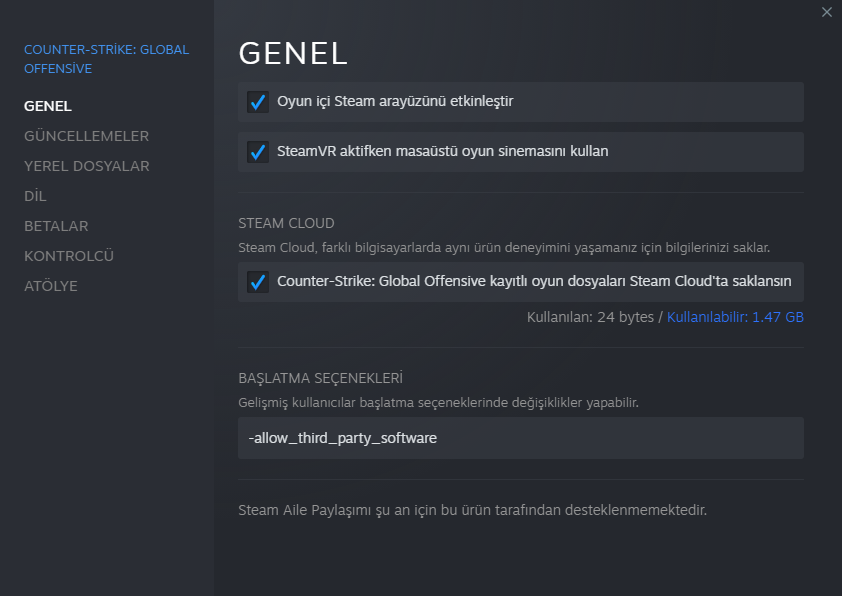Close the properties window with the X

826,12
